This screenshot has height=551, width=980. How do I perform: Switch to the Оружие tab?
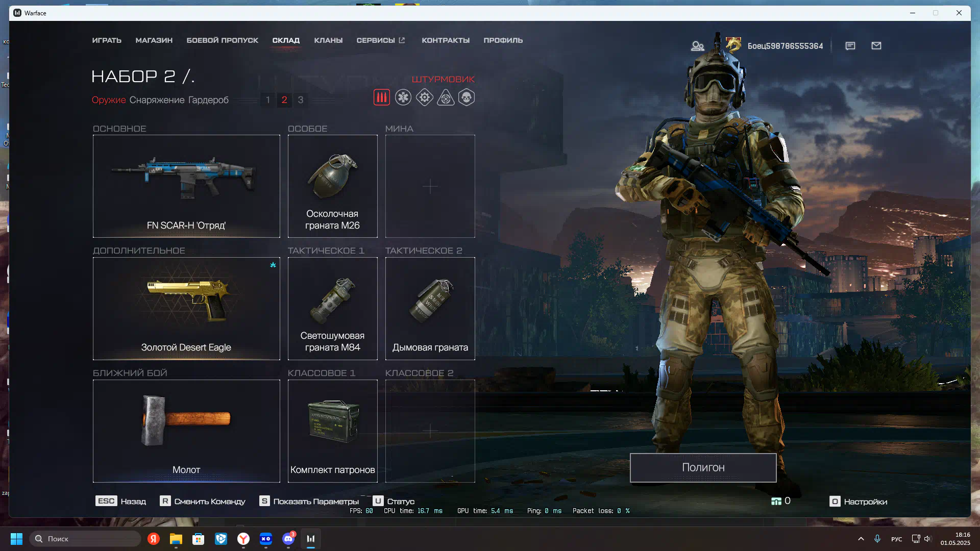pyautogui.click(x=109, y=100)
